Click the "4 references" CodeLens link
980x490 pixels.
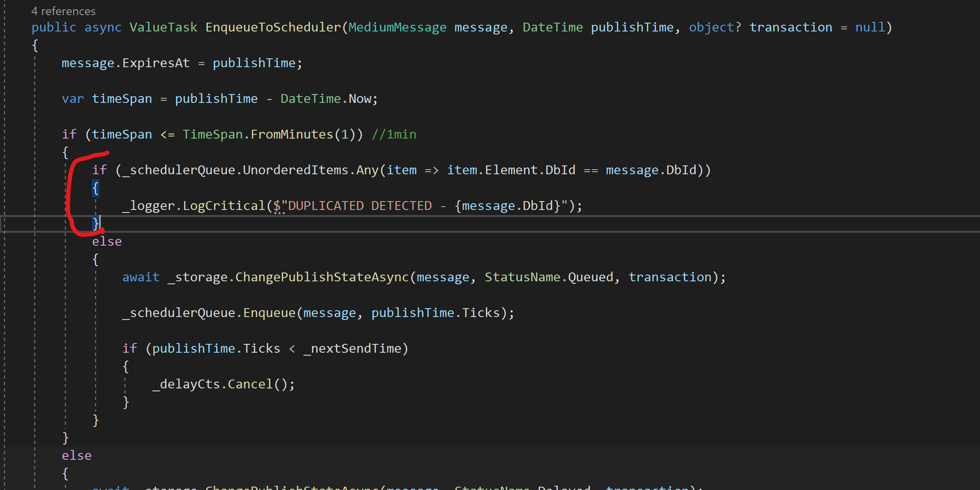(63, 11)
